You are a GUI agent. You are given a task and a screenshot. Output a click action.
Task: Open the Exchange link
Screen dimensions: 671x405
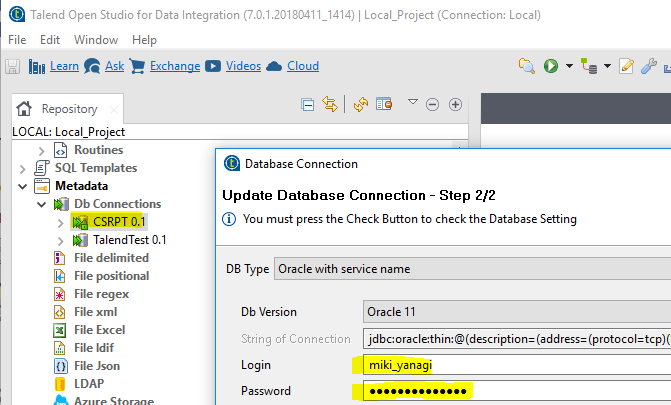tap(175, 66)
